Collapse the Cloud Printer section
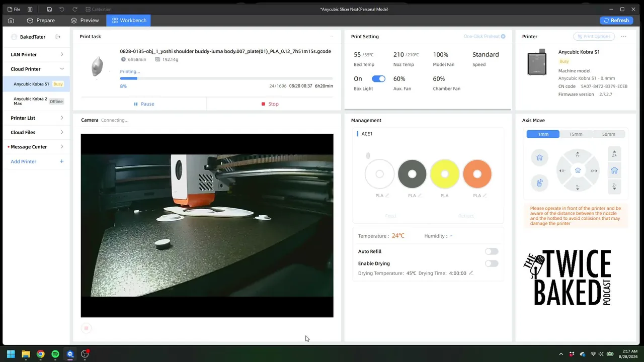This screenshot has height=362, width=644. [37, 69]
